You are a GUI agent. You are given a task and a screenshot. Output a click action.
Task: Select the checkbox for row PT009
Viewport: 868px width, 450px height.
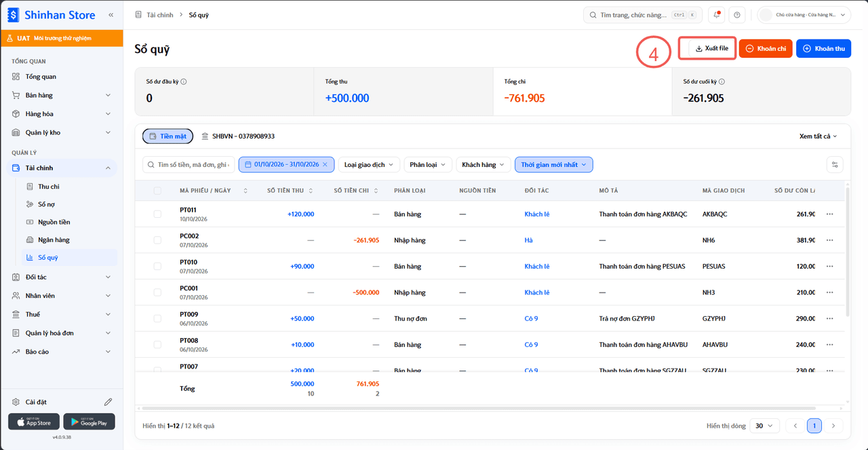(x=157, y=318)
